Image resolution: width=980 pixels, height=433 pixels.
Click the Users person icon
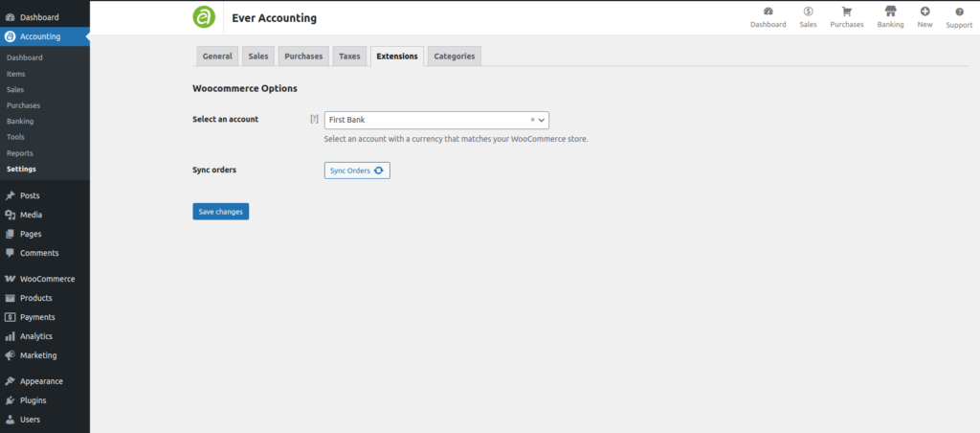[10, 420]
